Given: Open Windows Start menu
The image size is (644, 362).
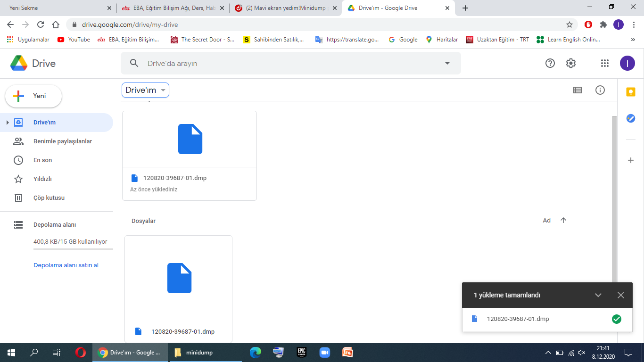Looking at the screenshot, I should 11,353.
